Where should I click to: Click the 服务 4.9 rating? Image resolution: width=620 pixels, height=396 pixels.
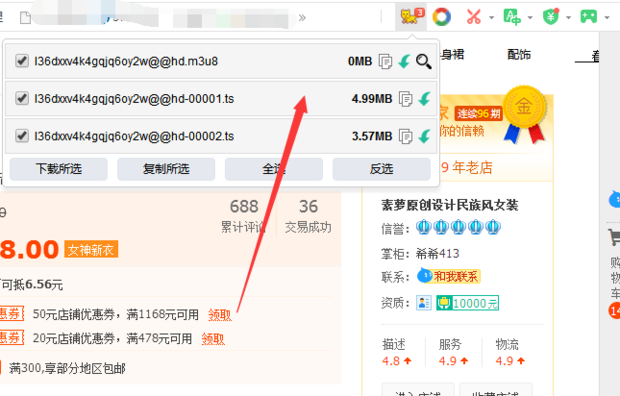point(454,352)
